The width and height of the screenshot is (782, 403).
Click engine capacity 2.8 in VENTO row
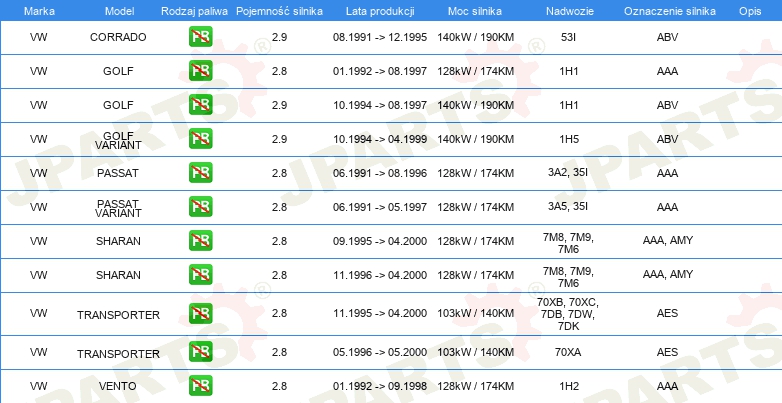279,386
